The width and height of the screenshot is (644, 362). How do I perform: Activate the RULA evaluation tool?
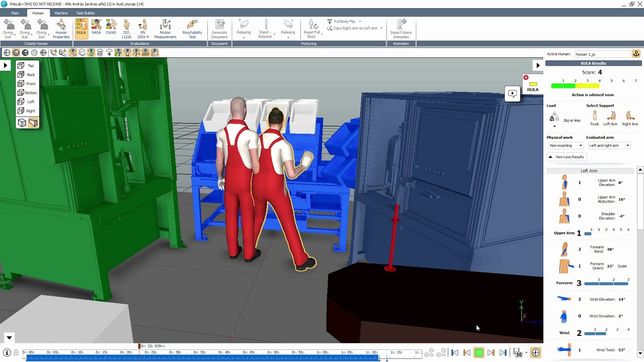[81, 28]
